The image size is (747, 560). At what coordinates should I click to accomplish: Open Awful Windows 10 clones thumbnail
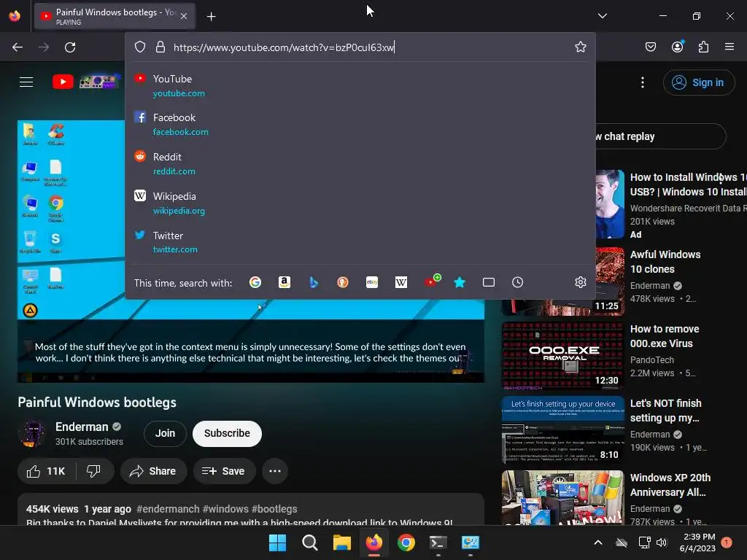(x=563, y=281)
